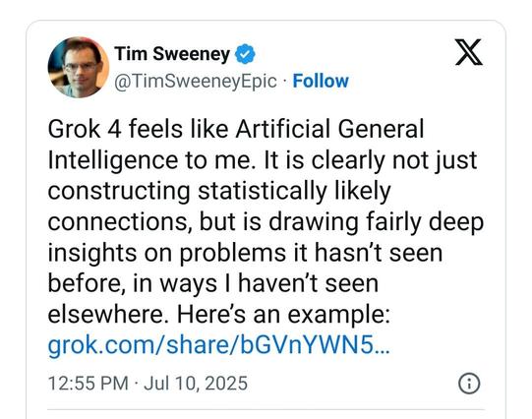Screen dimensions: 532x419
Task: Click 'Artificial General' in the tweet text
Action: tap(329, 129)
